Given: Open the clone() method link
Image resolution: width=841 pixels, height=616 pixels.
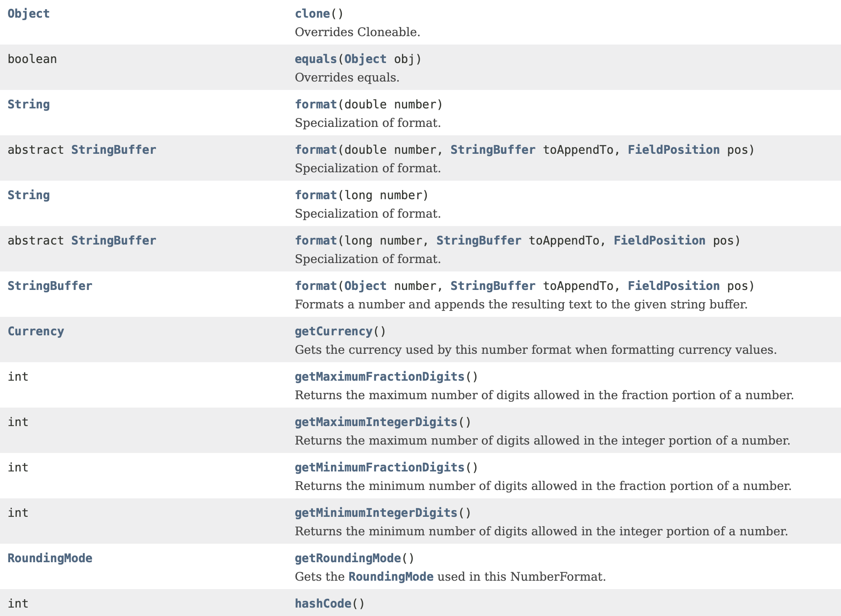Looking at the screenshot, I should tap(312, 14).
